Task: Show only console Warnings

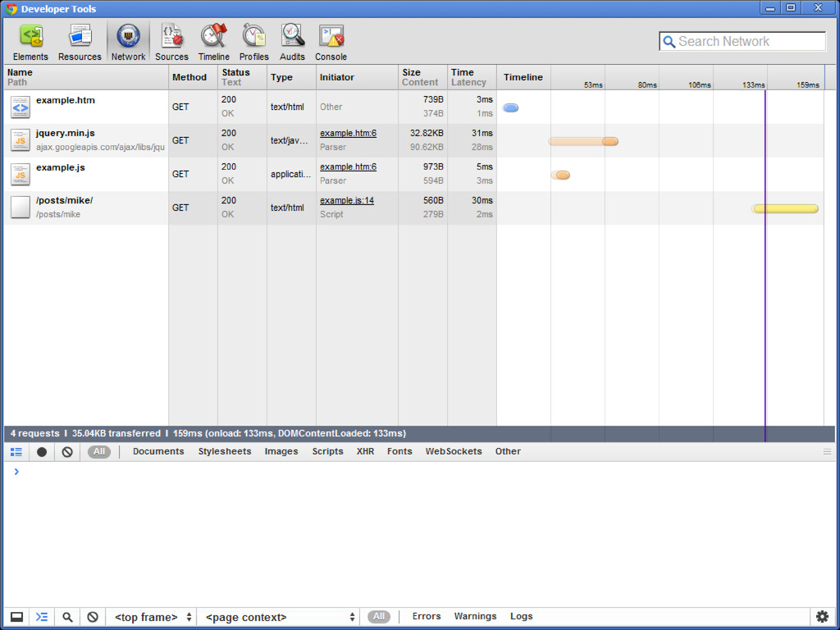Action: tap(475, 617)
